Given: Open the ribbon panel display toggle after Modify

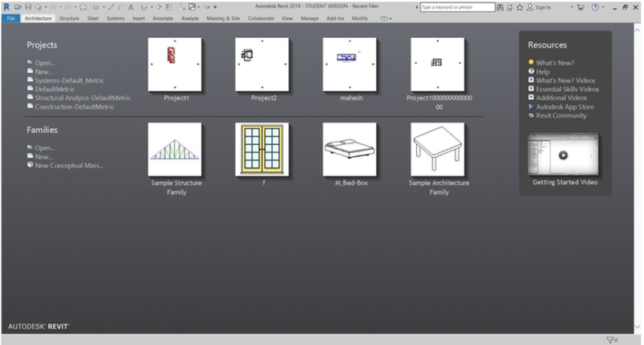Looking at the screenshot, I should coord(386,19).
